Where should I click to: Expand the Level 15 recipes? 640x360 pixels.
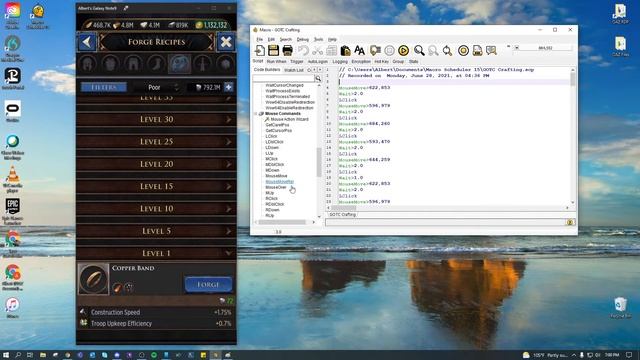click(156, 187)
